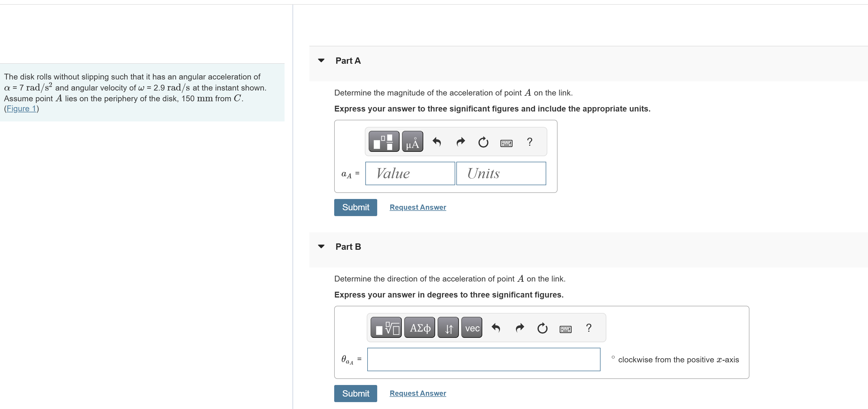This screenshot has width=868, height=409.
Task: Click the undo icon in Part A editor
Action: [x=437, y=142]
